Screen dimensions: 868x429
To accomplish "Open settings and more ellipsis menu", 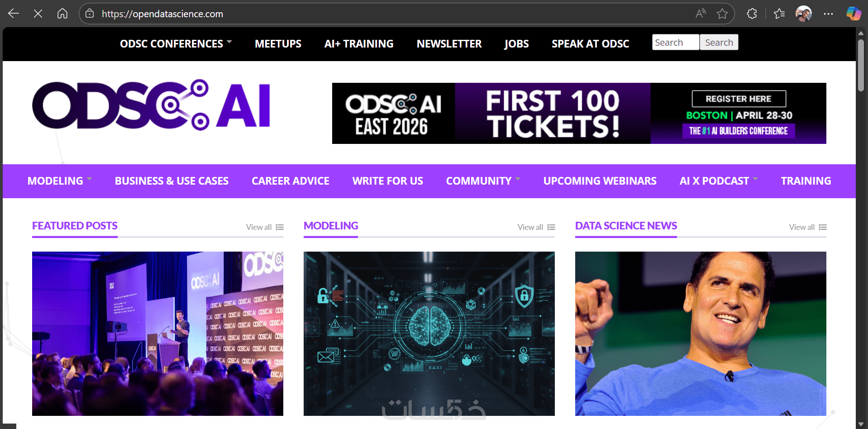I will [x=828, y=14].
